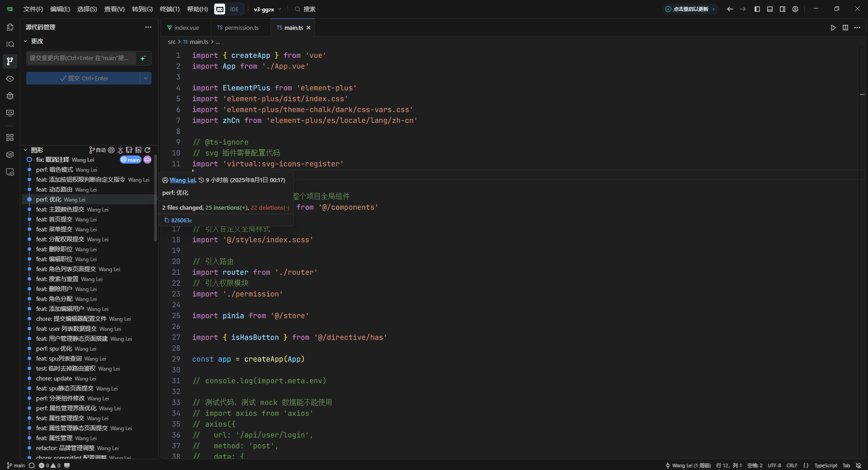The width and height of the screenshot is (868, 470).
Task: Click the '提交 Ctrl+Enter' commit button
Action: pos(83,78)
